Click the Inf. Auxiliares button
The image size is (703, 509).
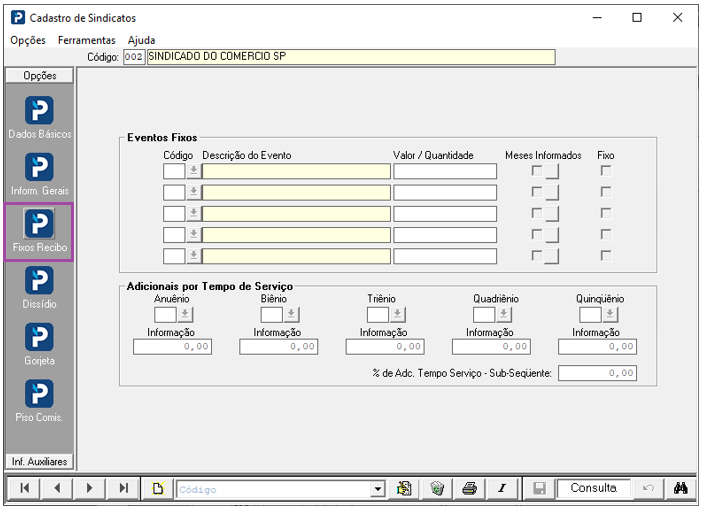coord(40,461)
